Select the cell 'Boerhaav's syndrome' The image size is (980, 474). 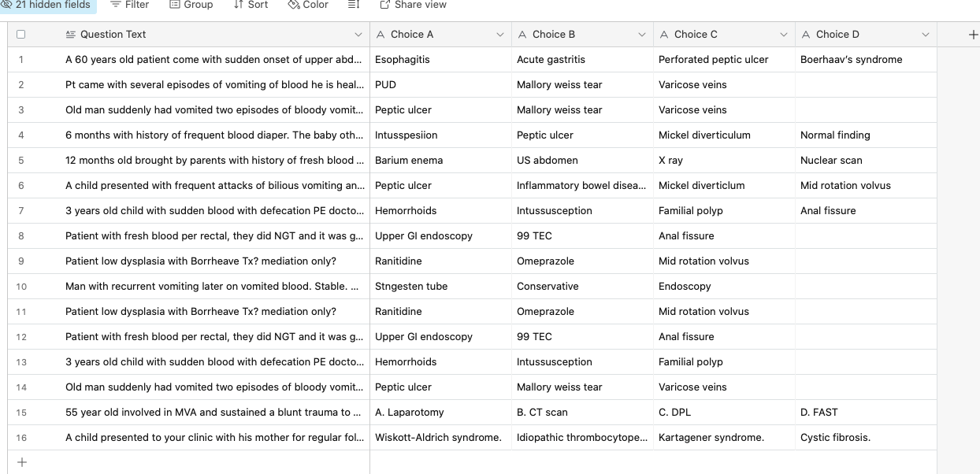tap(866, 60)
